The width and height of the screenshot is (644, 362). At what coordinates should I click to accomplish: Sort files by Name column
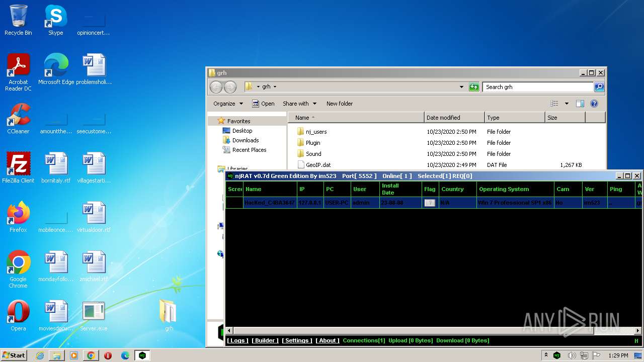coord(356,118)
